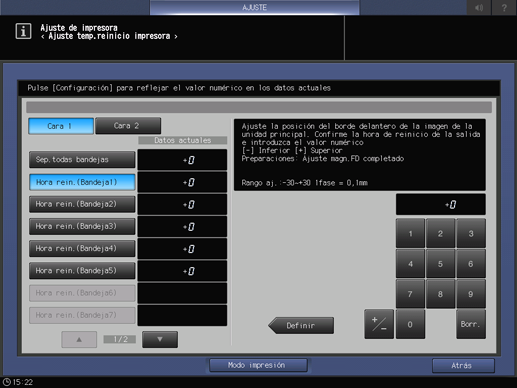This screenshot has height=388, width=517.
Task: Click the information icon beside Ajuste de impresora
Action: tap(23, 31)
